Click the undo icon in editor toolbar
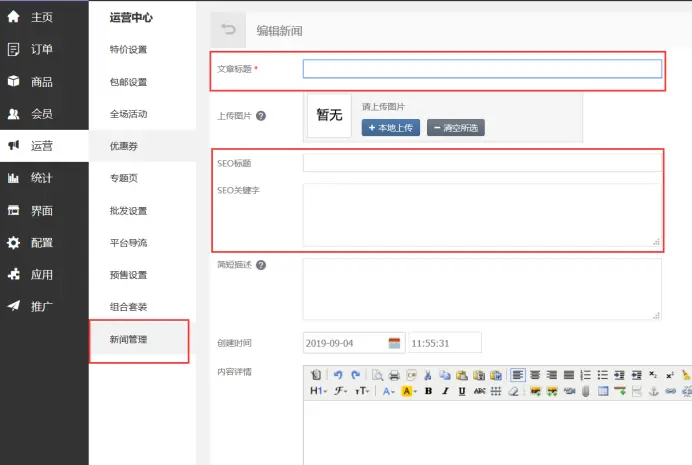692x465 pixels. 339,375
